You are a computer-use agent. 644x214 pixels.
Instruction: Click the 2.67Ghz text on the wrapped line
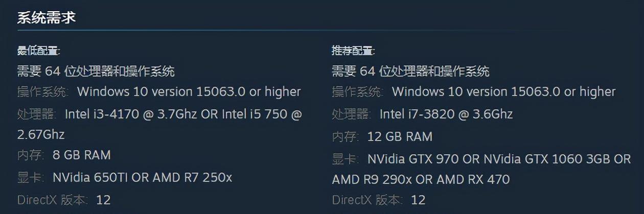click(41, 134)
